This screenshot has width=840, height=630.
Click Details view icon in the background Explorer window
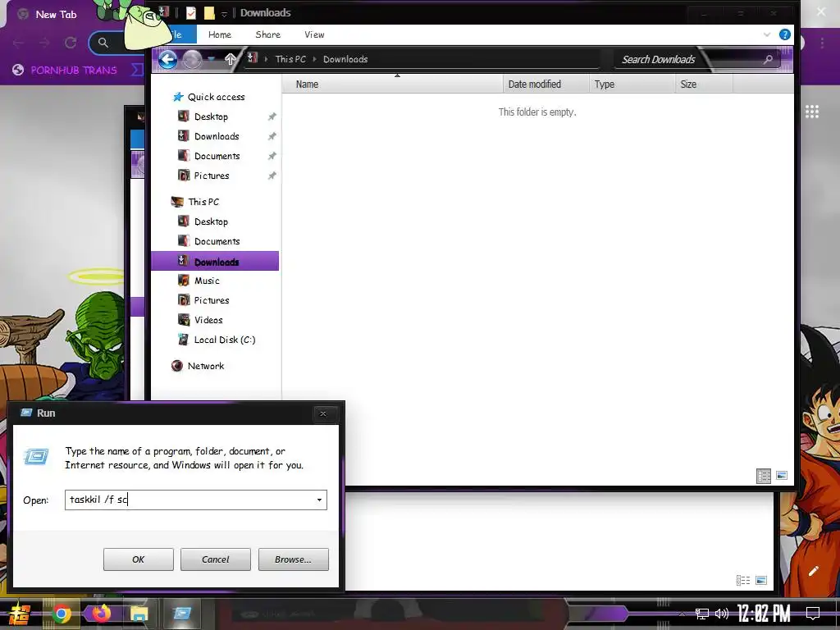coord(743,580)
